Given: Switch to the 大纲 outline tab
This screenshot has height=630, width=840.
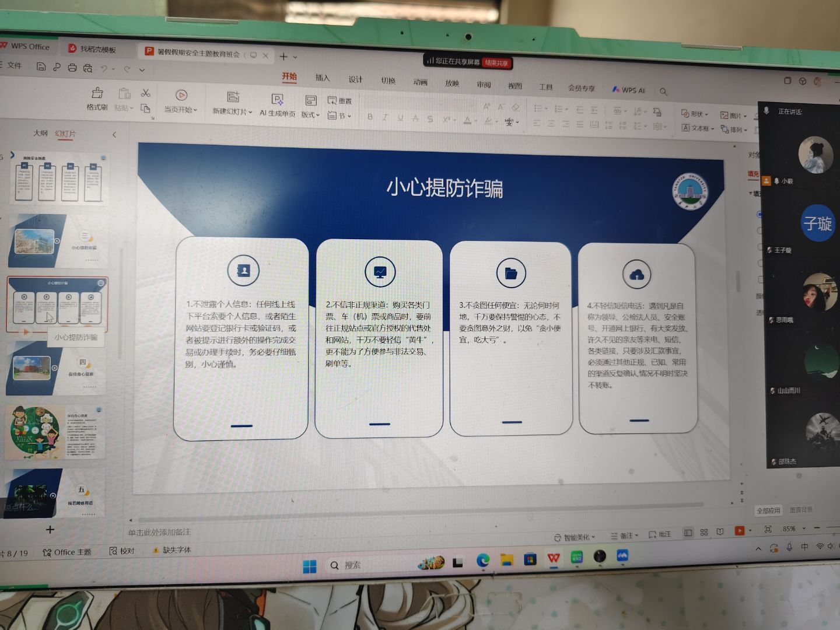Looking at the screenshot, I should [x=40, y=133].
